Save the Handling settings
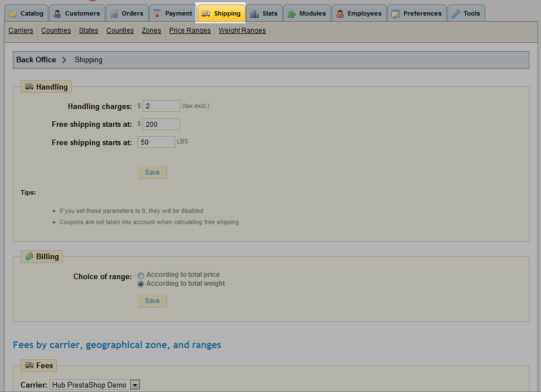The height and width of the screenshot is (392, 541). coord(152,172)
